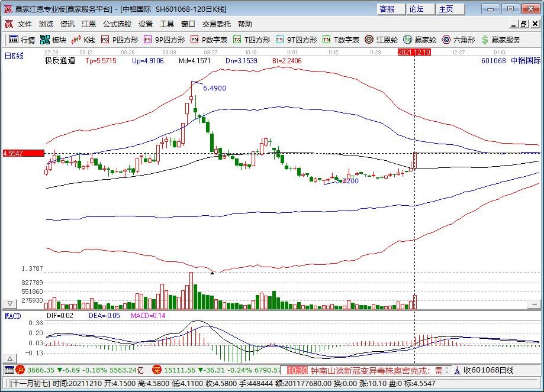This screenshot has height=392, width=544.
Task: Launch the 江恩轮 Gann wheel
Action: (x=382, y=40)
